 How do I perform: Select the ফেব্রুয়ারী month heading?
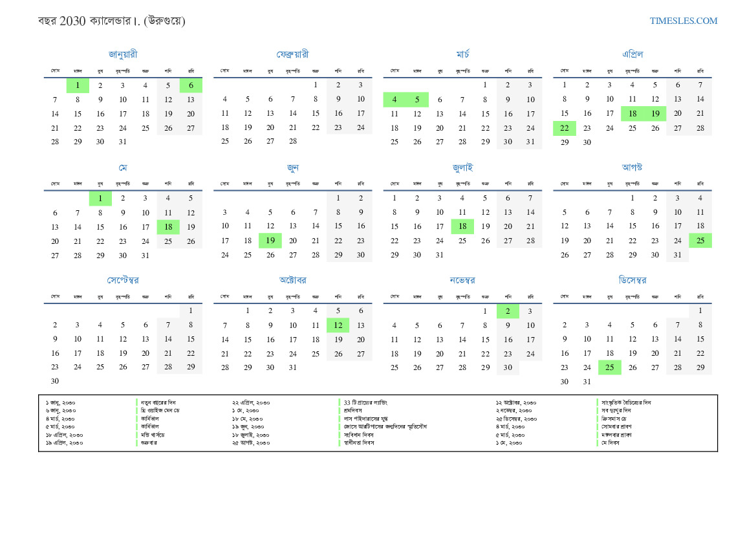(x=293, y=54)
